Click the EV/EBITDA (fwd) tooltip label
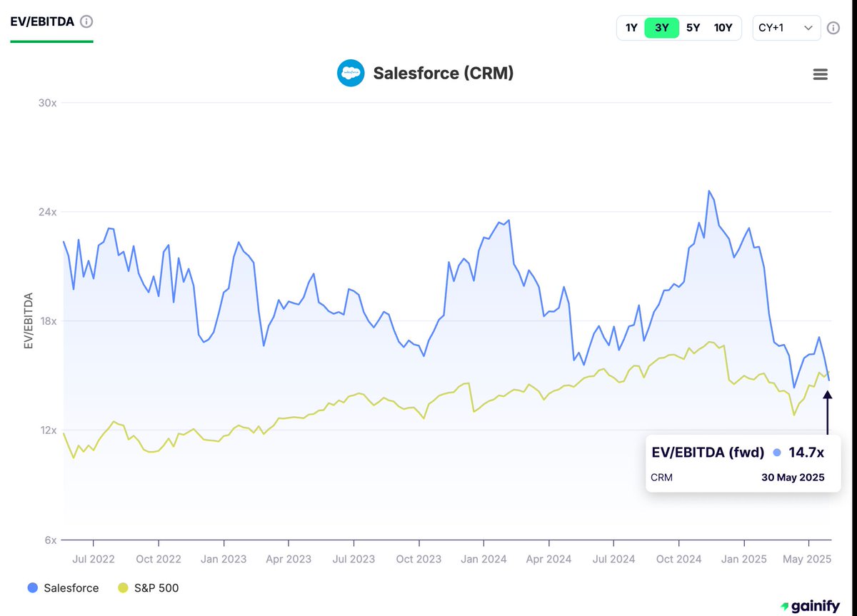 [708, 453]
